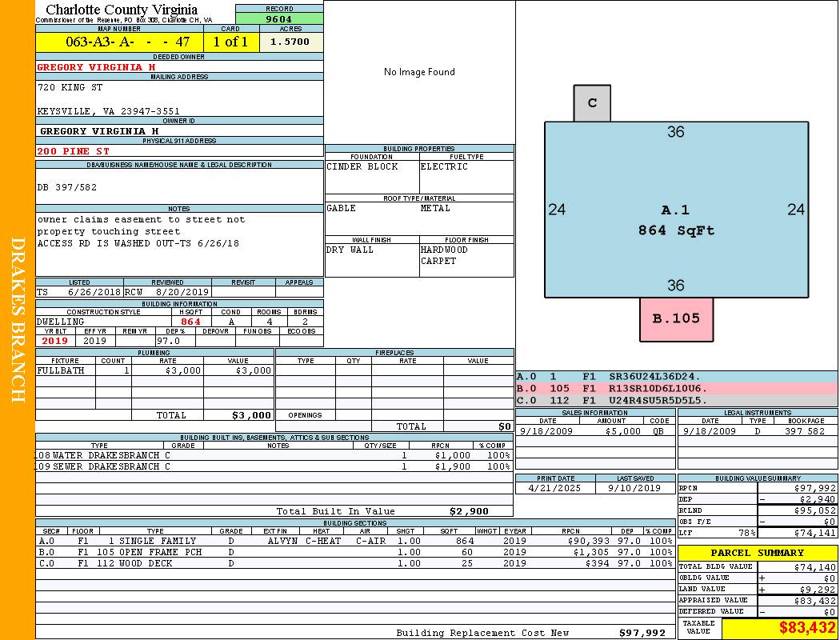Screen dimensions: 840x640
Task: Click FULLBATH fixture row
Action: 155,370
